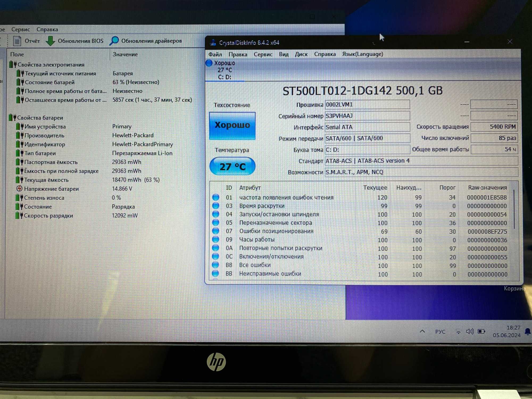
Task: Open the Сервис menu in the background window
Action: (x=20, y=29)
